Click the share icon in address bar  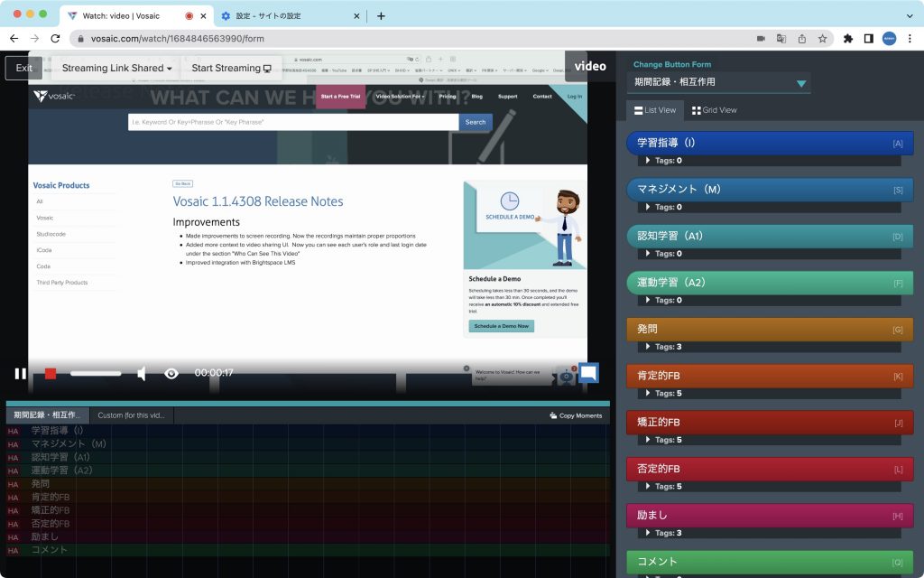click(x=802, y=38)
